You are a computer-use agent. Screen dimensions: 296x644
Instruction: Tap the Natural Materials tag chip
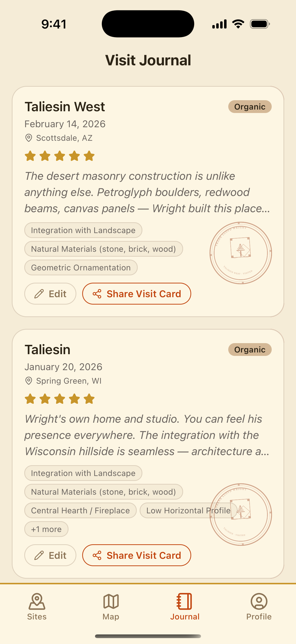point(103,249)
